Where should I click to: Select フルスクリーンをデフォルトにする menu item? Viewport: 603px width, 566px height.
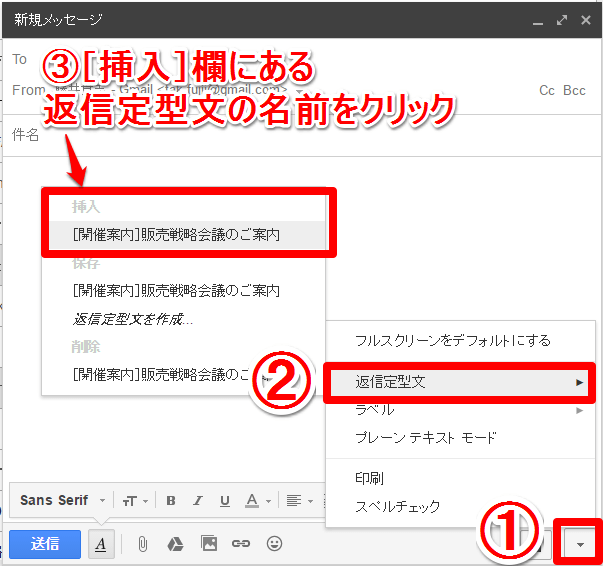click(x=460, y=341)
